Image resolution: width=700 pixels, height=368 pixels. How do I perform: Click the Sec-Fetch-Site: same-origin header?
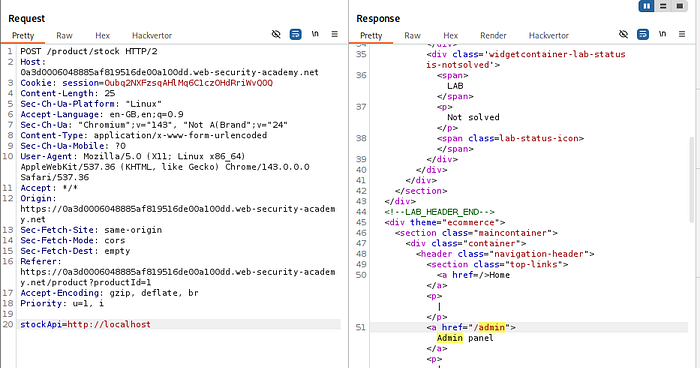[x=91, y=230]
